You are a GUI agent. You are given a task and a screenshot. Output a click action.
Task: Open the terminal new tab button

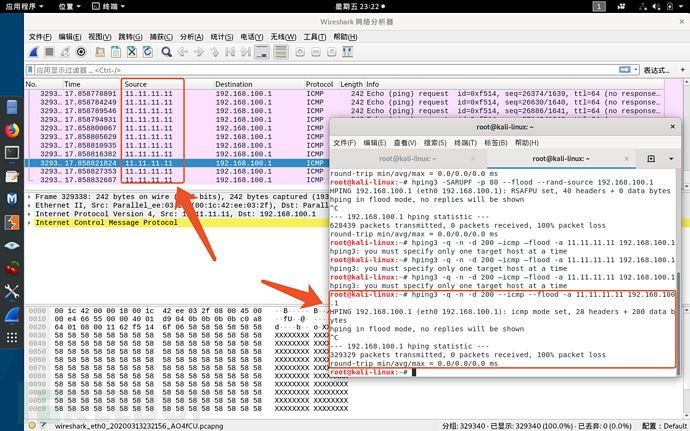651,158
